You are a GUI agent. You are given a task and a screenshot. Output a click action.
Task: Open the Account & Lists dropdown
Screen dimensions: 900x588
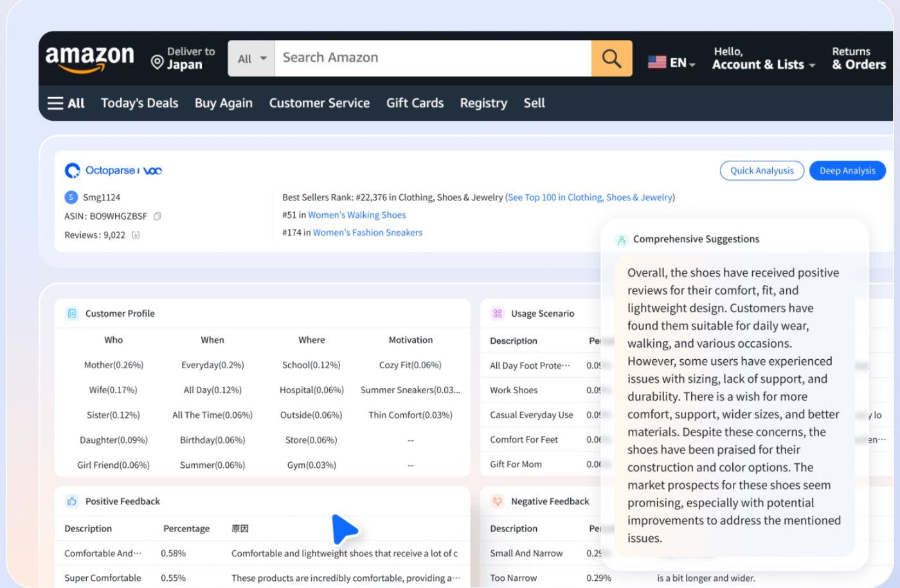pyautogui.click(x=764, y=58)
